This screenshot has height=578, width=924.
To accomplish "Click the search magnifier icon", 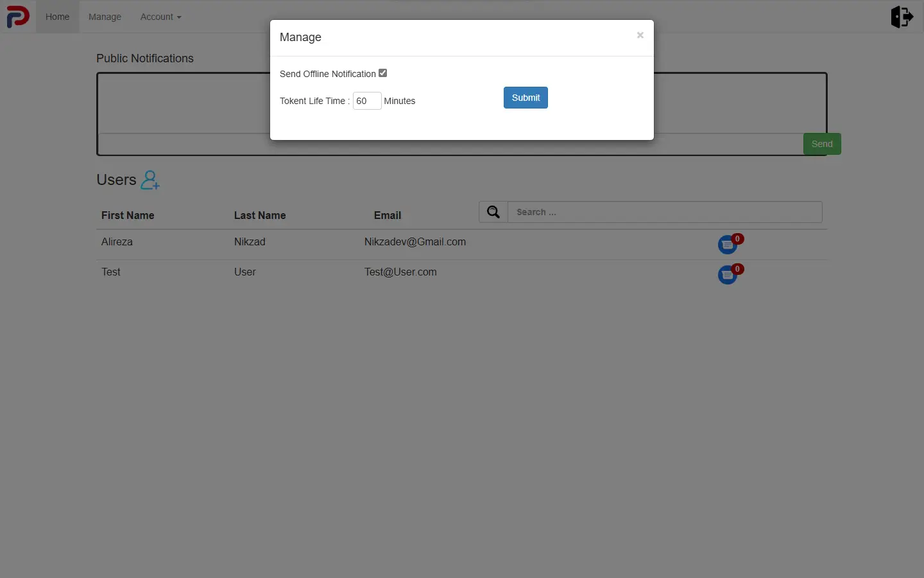I will (493, 212).
